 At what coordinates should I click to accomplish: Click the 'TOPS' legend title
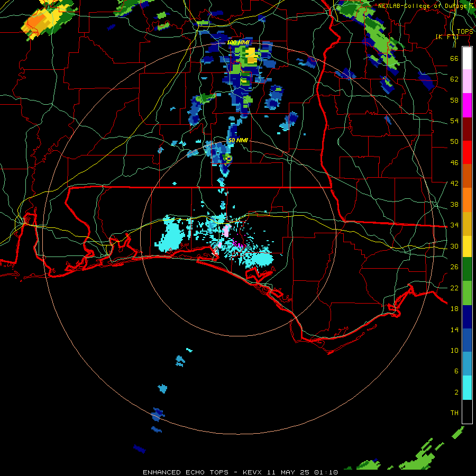click(x=465, y=32)
